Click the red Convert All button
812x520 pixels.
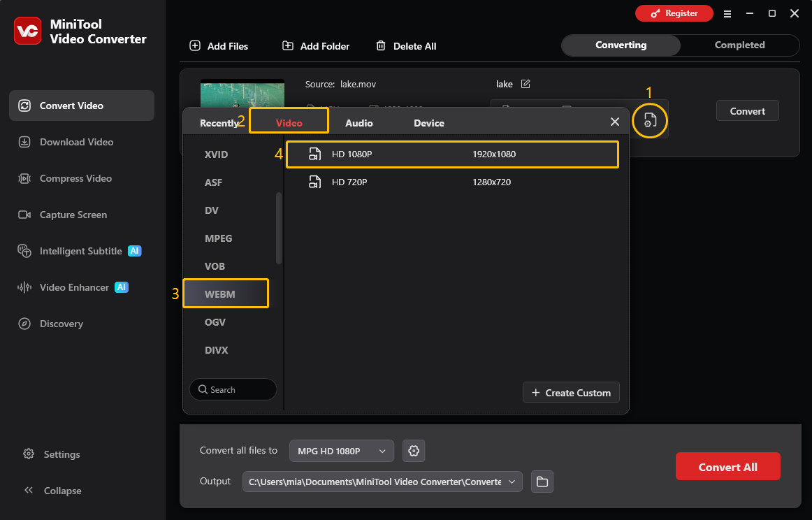(x=727, y=467)
